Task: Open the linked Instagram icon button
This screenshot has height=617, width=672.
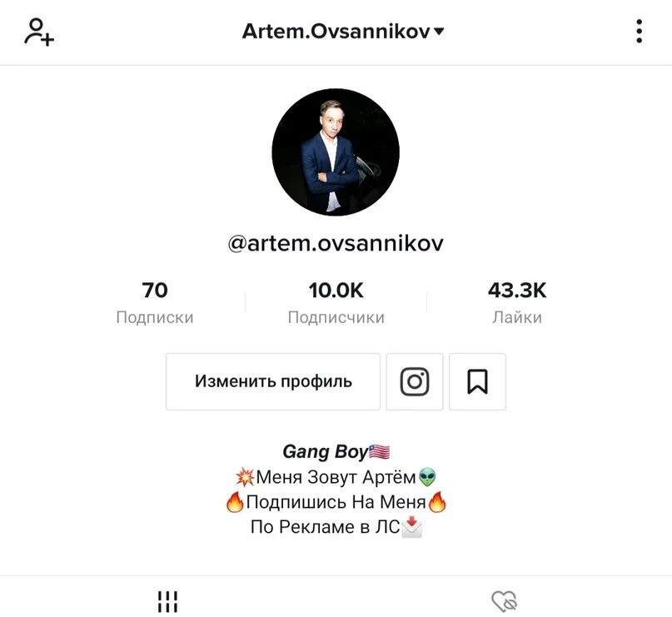Action: 415,381
